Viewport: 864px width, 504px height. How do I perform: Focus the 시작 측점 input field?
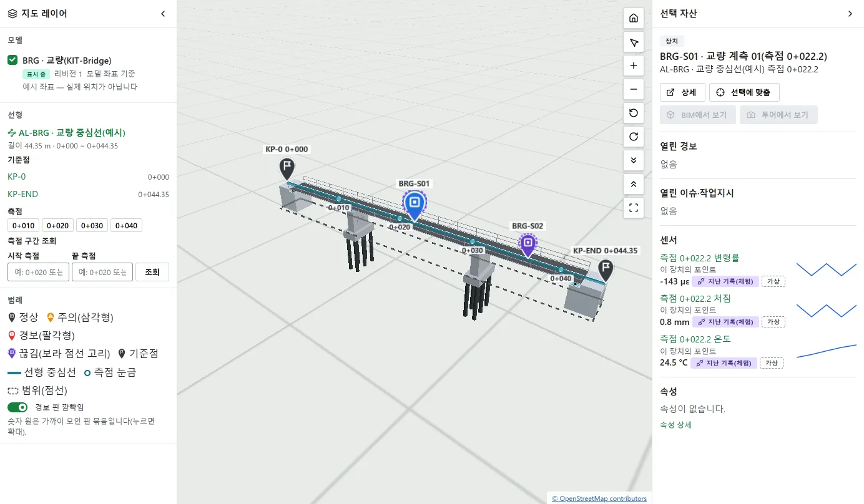(x=38, y=272)
